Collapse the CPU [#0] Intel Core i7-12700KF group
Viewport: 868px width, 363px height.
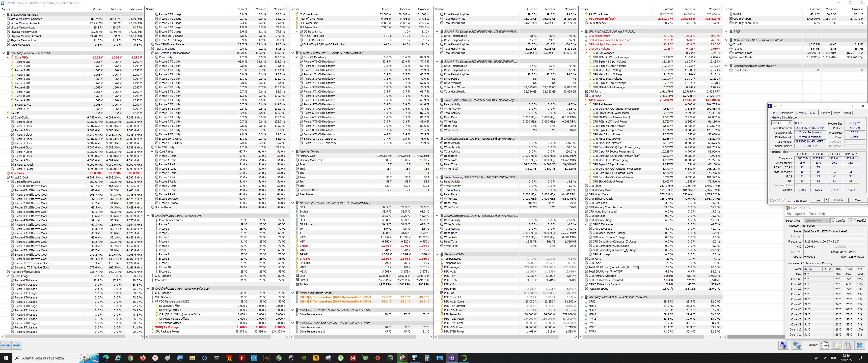(x=4, y=53)
